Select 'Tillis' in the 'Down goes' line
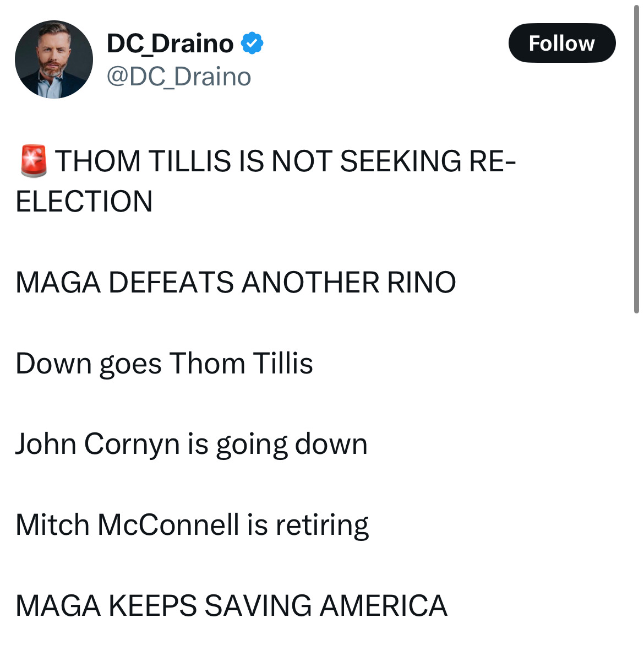Viewport: 644px width, 661px height. [x=283, y=364]
